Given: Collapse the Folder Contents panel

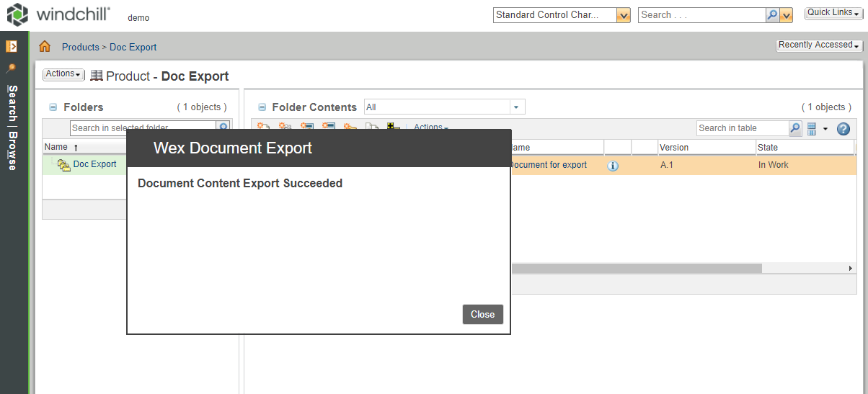Looking at the screenshot, I should [x=262, y=107].
